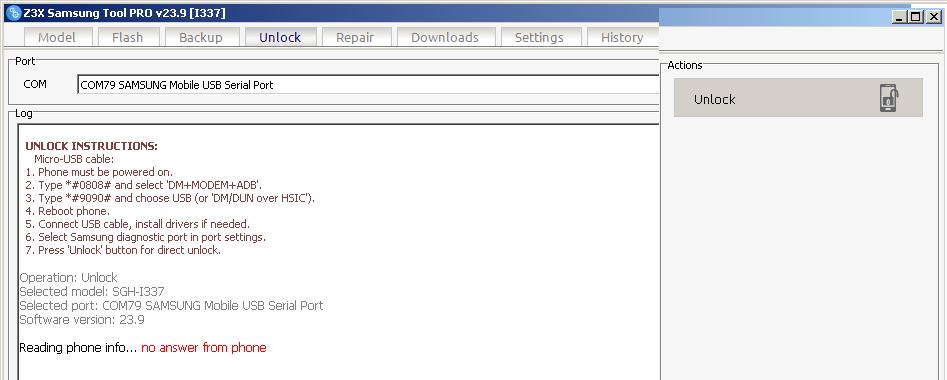Click the Unlock action button
947x380 pixels.
pyautogui.click(x=798, y=97)
